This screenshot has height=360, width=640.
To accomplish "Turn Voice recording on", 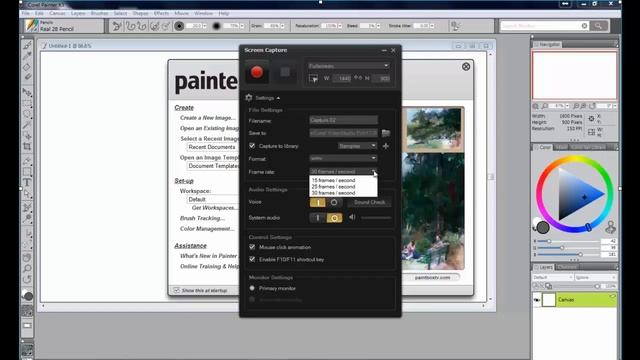I will point(318,202).
